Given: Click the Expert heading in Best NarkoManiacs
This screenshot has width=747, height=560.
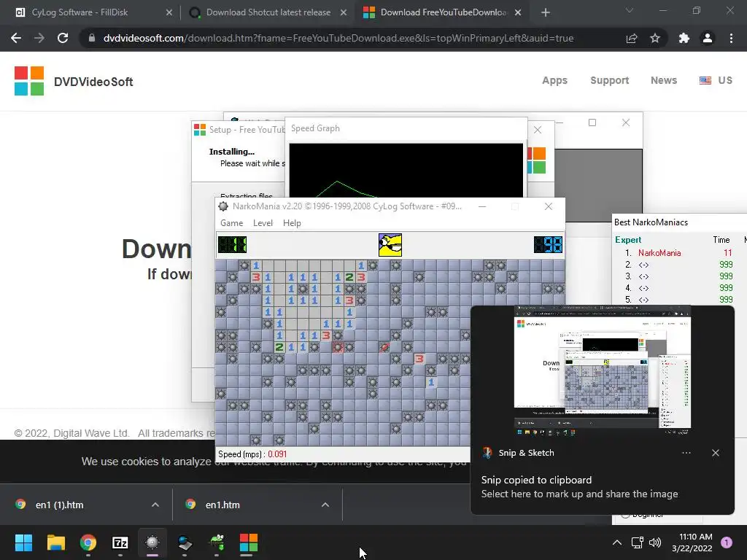Looking at the screenshot, I should [x=628, y=240].
